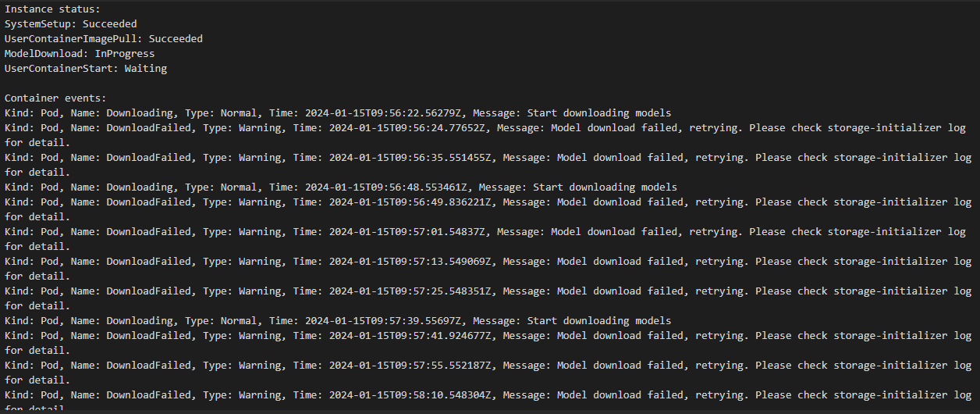Click the event line at 09:57:55.552187Z

(488, 373)
